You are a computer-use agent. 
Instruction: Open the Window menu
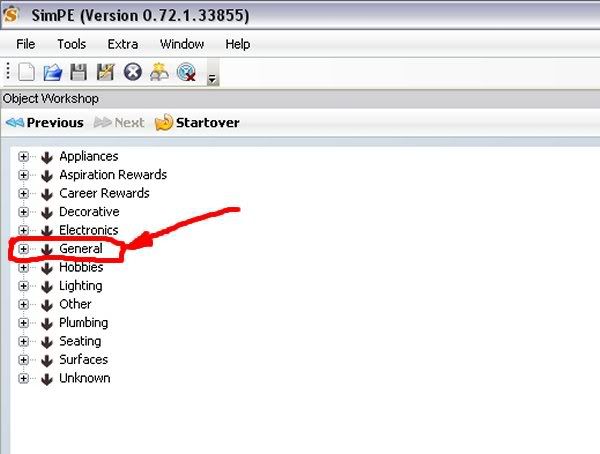point(182,44)
